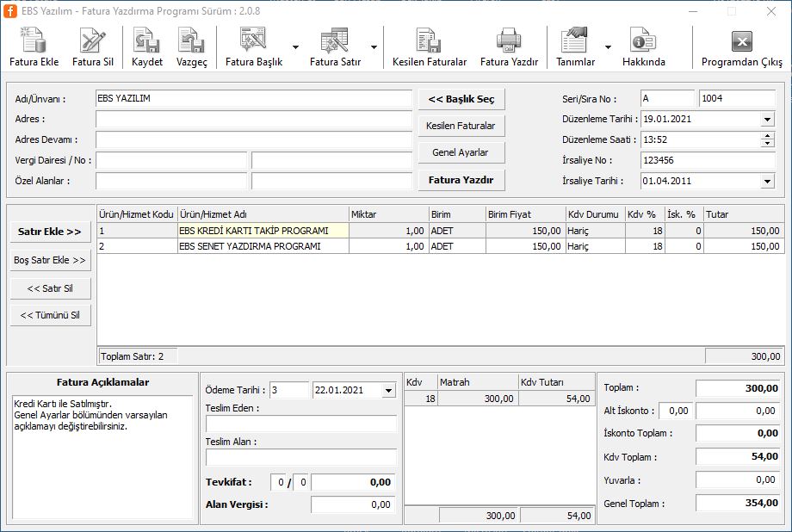Click the Kdv Toplam value 54,00
792x532 pixels.
click(x=737, y=456)
